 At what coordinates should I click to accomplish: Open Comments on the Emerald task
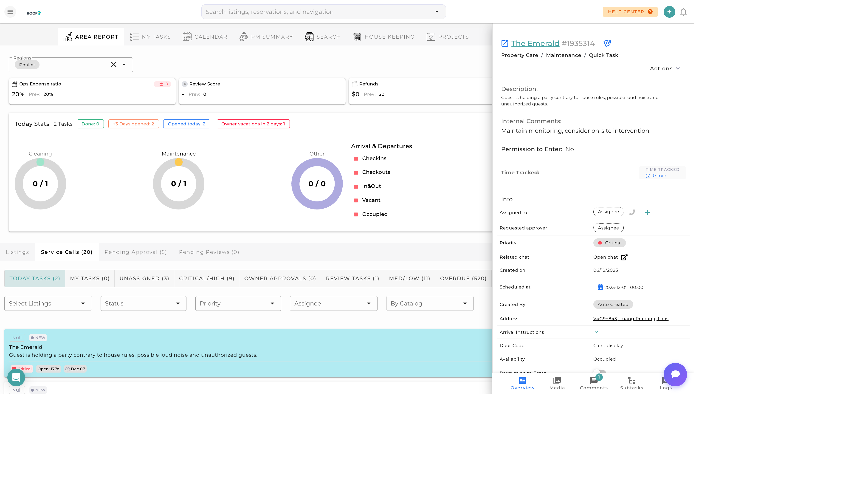[x=594, y=384]
